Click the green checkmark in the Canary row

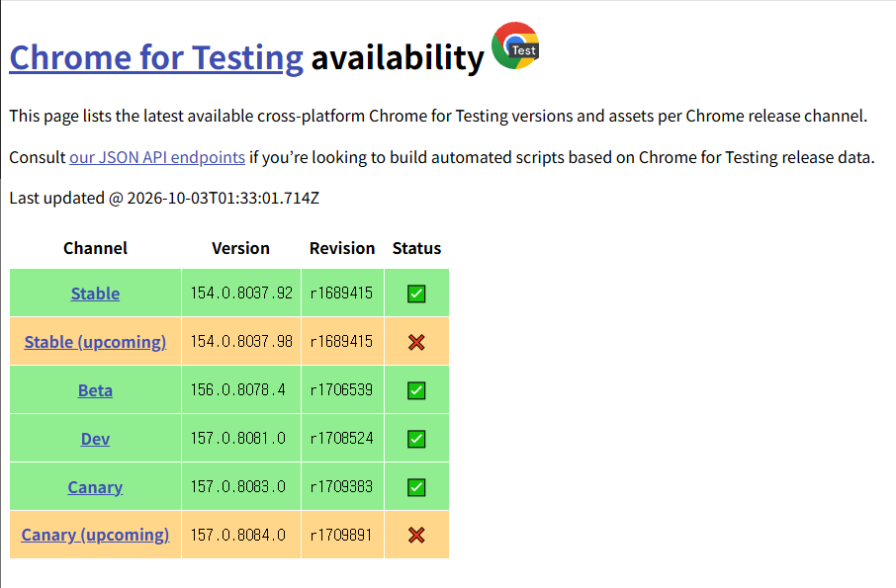(x=416, y=487)
